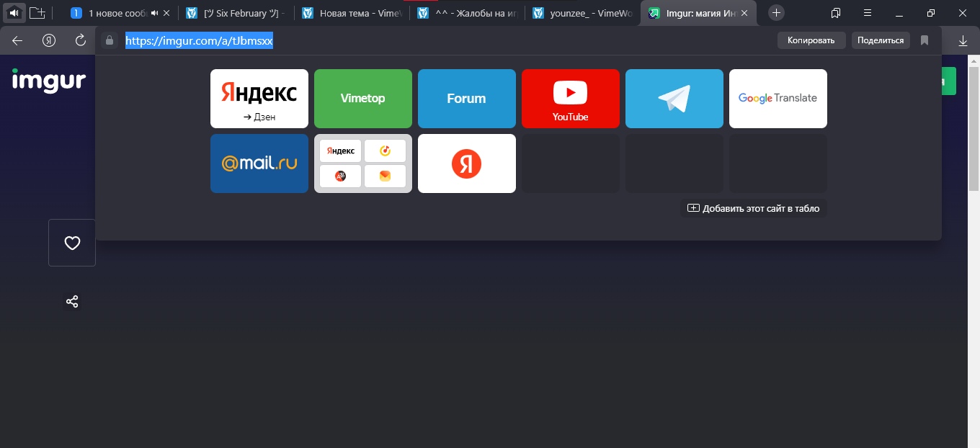Image resolution: width=980 pixels, height=448 pixels.
Task: Click the Yandex home button in toolbar
Action: click(49, 41)
